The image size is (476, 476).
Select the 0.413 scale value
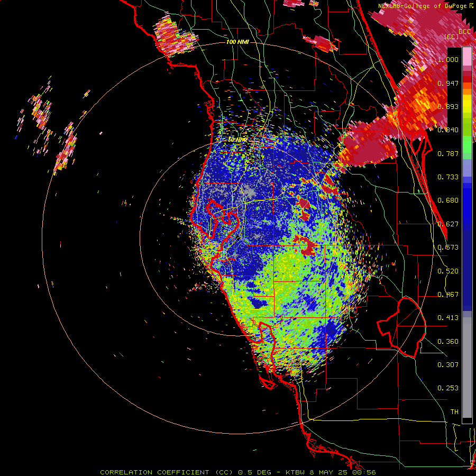(448, 318)
